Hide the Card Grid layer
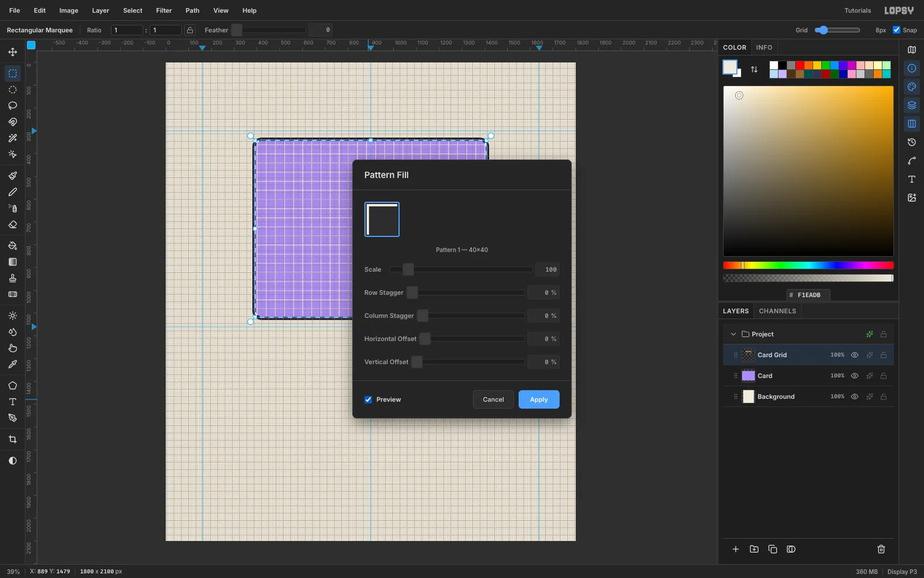924x578 pixels. tap(855, 355)
